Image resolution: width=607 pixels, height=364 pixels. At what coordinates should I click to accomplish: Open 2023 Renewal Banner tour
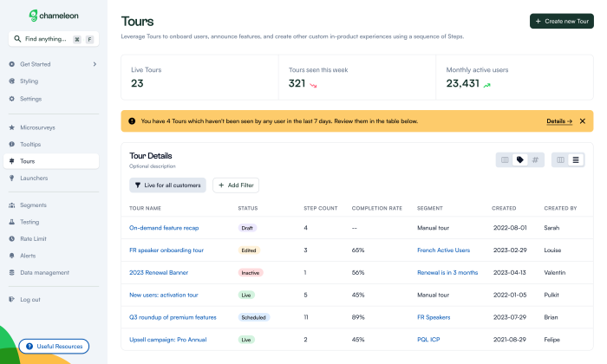tap(159, 273)
